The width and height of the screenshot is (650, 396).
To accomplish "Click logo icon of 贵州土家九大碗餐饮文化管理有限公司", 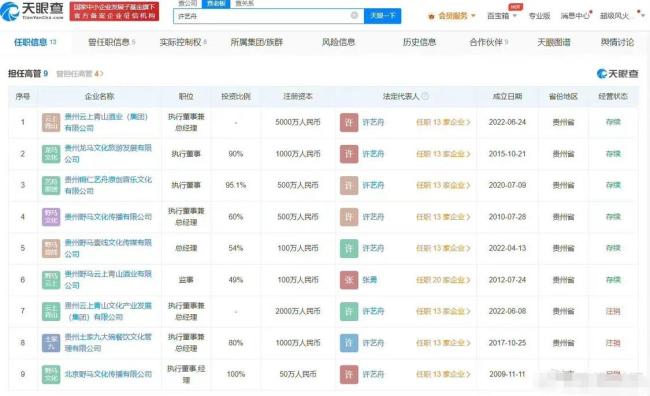I will tap(51, 343).
